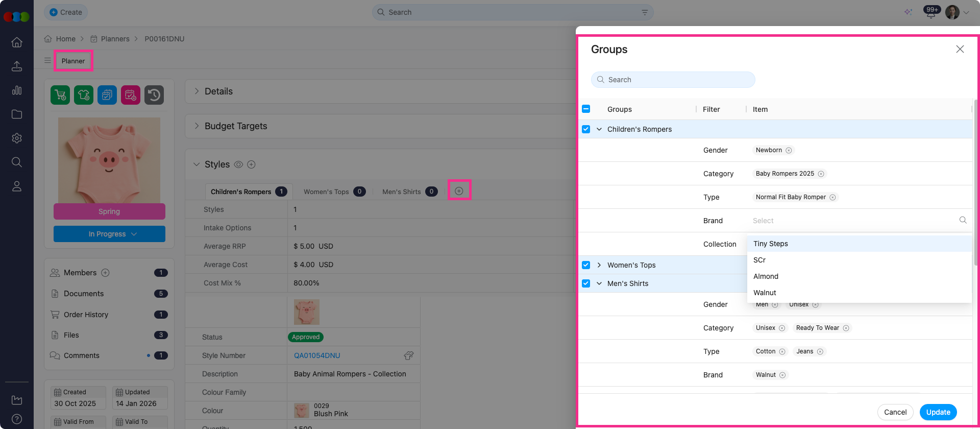The image size is (980, 429).
Task: Open style number QA01054DNU link
Action: pos(317,355)
